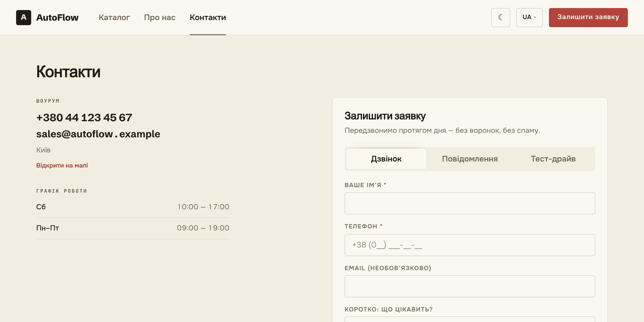
Task: Open the Каталог navigation item
Action: 114,17
